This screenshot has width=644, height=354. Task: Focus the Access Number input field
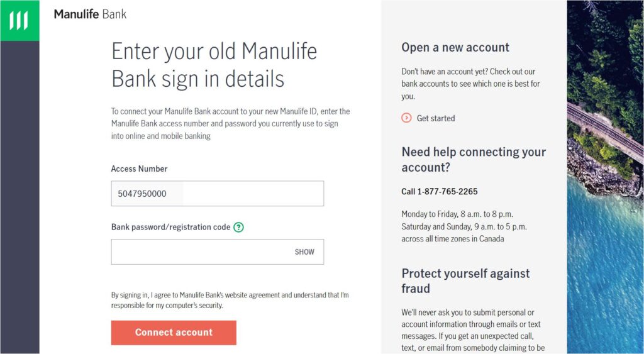click(217, 194)
